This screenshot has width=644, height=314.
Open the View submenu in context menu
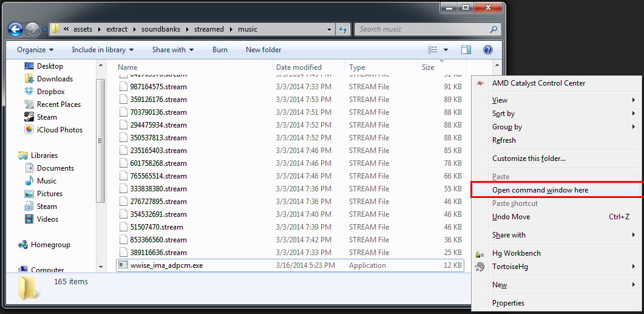556,100
